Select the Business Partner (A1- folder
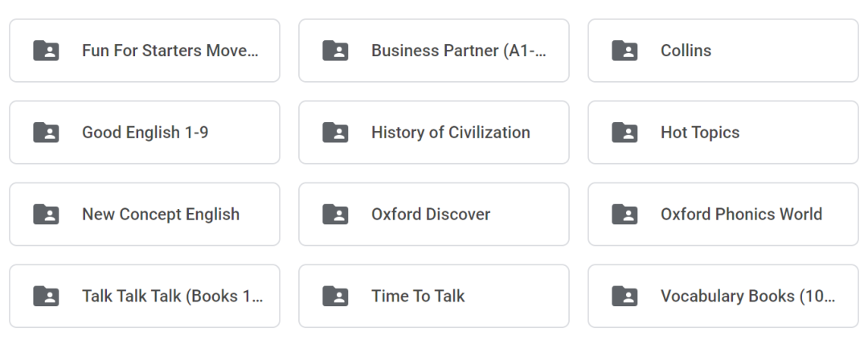 (434, 51)
